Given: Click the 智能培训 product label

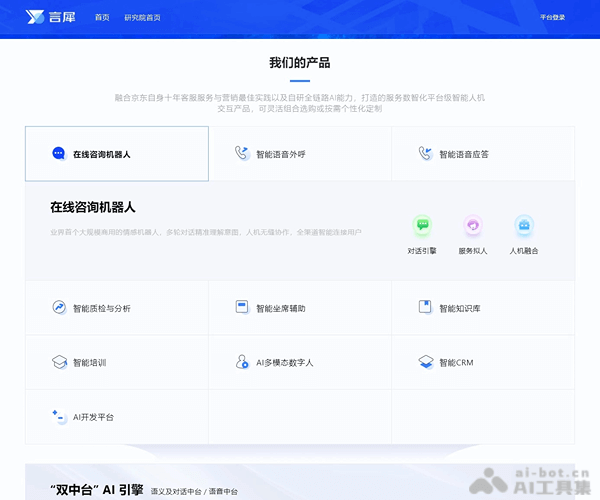Looking at the screenshot, I should click(x=89, y=363).
